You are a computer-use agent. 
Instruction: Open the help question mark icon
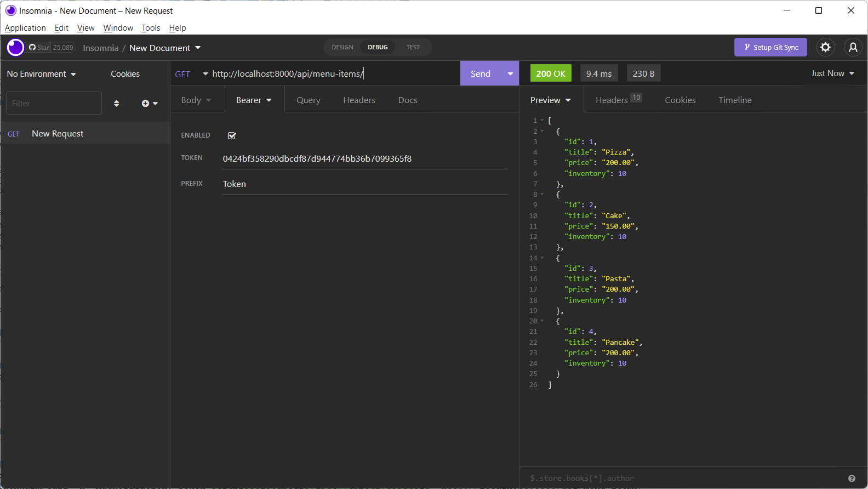click(x=852, y=479)
